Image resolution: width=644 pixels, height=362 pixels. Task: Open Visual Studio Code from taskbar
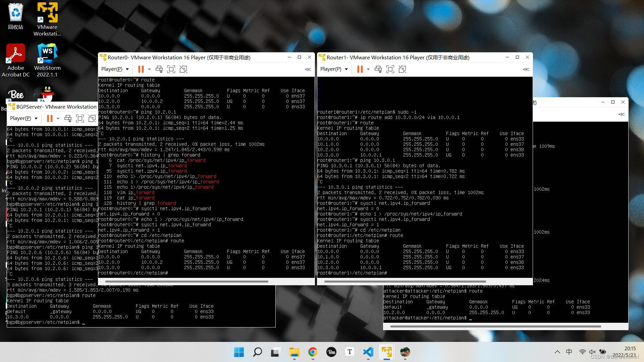pyautogui.click(x=368, y=352)
